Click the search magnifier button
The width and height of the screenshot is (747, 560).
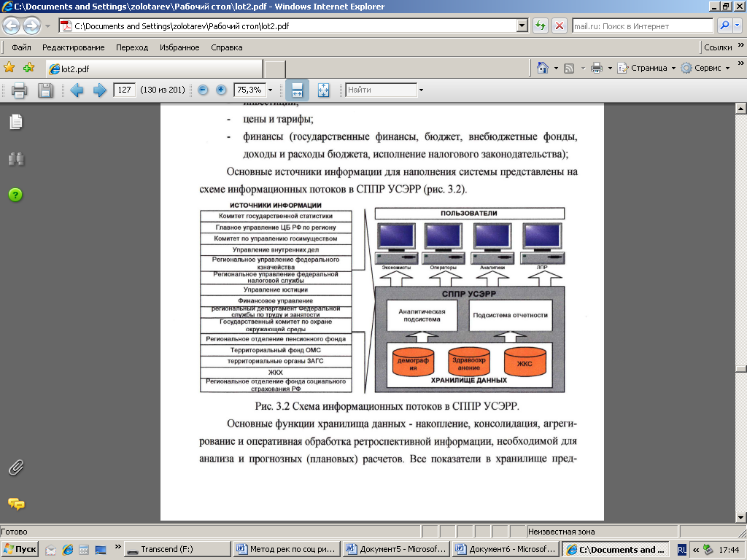[x=724, y=26]
